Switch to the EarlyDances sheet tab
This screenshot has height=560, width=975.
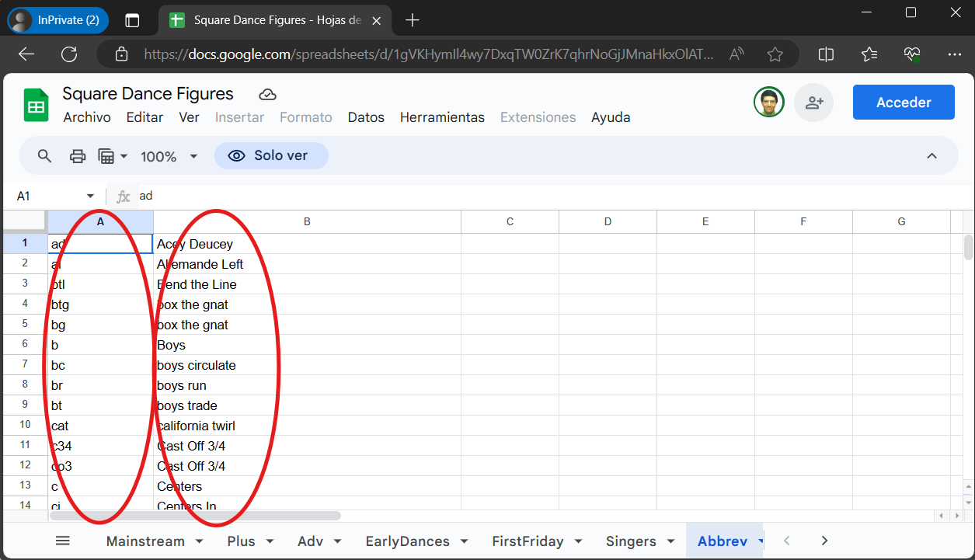pos(407,541)
